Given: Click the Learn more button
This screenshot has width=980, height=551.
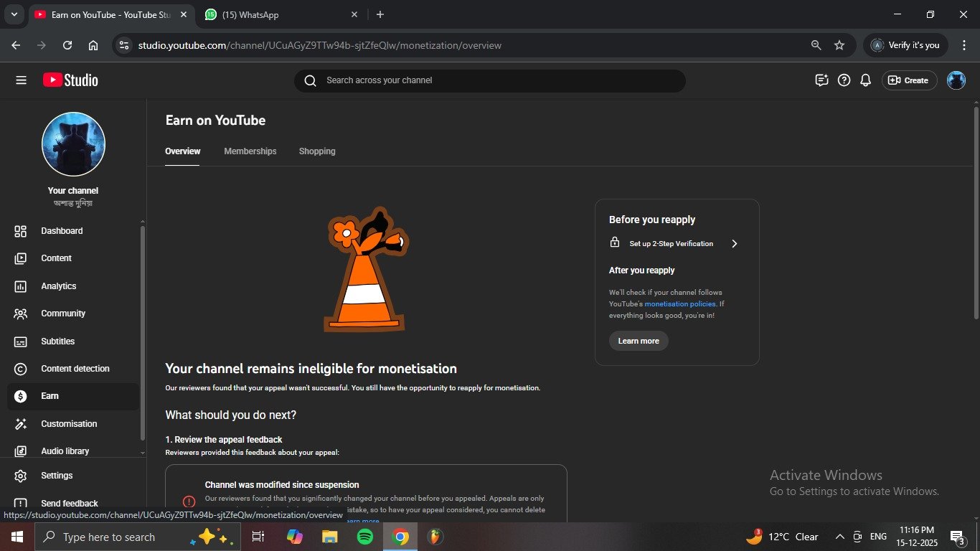Looking at the screenshot, I should tap(639, 341).
